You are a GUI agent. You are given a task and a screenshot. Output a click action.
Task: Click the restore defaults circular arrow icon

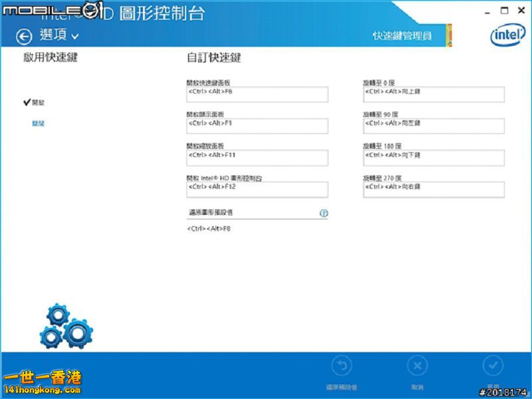[x=341, y=365]
